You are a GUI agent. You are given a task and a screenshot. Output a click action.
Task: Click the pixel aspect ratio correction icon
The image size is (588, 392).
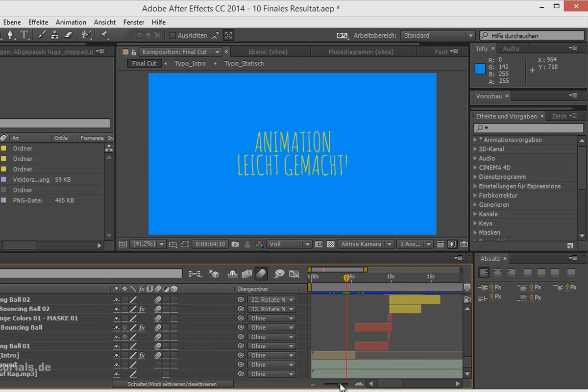click(x=441, y=244)
